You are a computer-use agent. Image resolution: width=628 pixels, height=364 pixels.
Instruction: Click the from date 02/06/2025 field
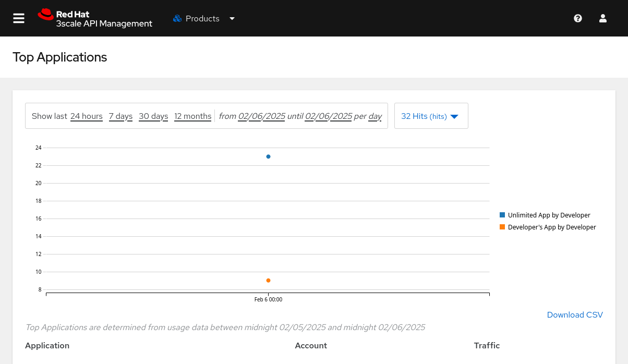click(x=261, y=116)
